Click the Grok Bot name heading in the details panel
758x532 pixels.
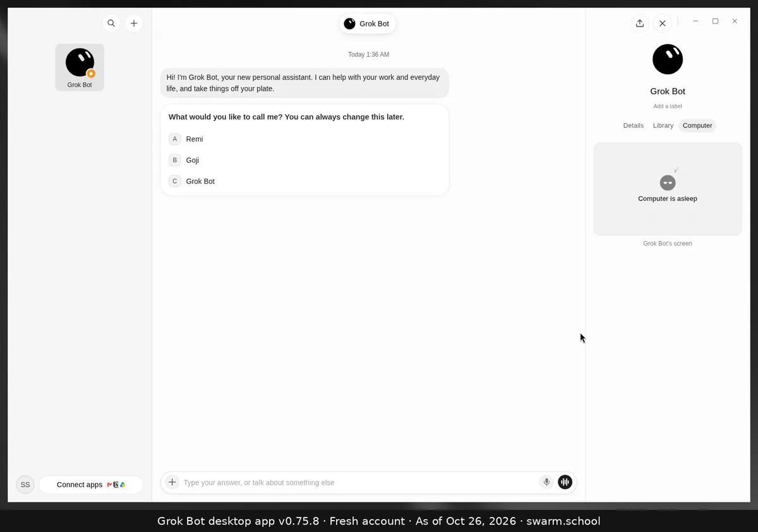(x=668, y=92)
